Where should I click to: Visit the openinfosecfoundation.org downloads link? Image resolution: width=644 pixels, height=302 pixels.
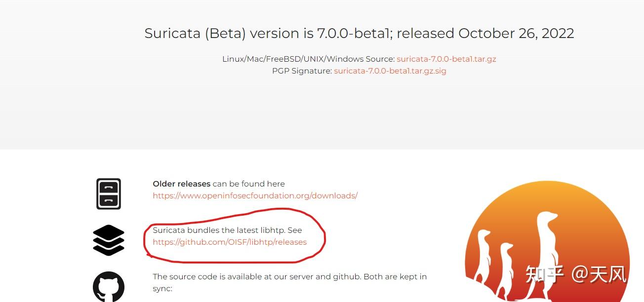click(255, 195)
